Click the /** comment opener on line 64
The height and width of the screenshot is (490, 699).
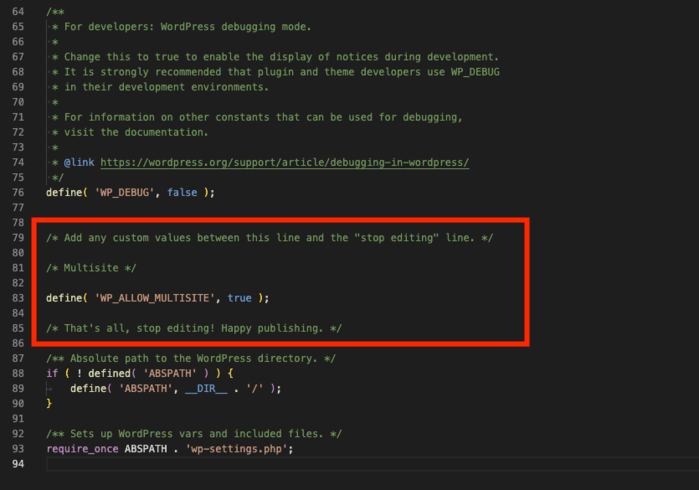coord(55,12)
